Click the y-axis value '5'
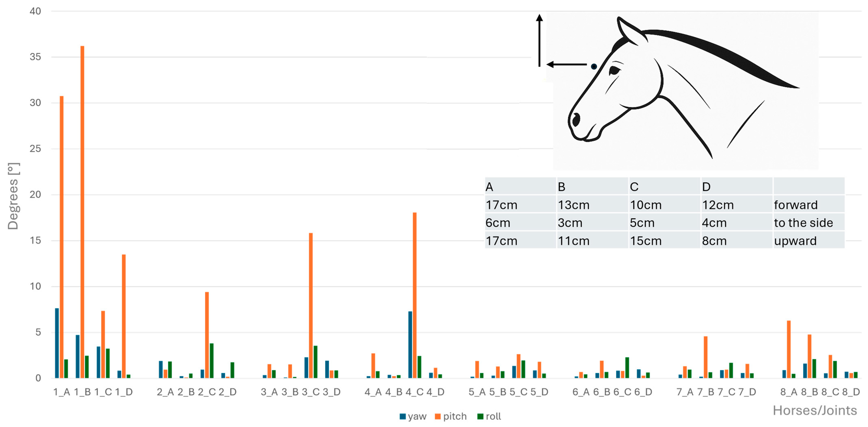This screenshot has width=868, height=427. coord(38,332)
